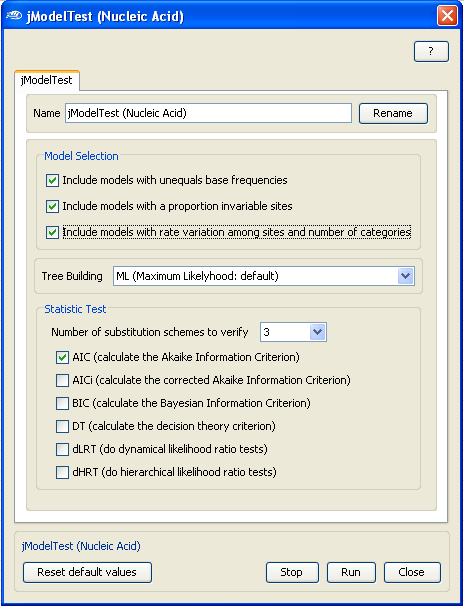Viewport: 464px width, 606px height.
Task: Click the Rename button
Action: (393, 113)
